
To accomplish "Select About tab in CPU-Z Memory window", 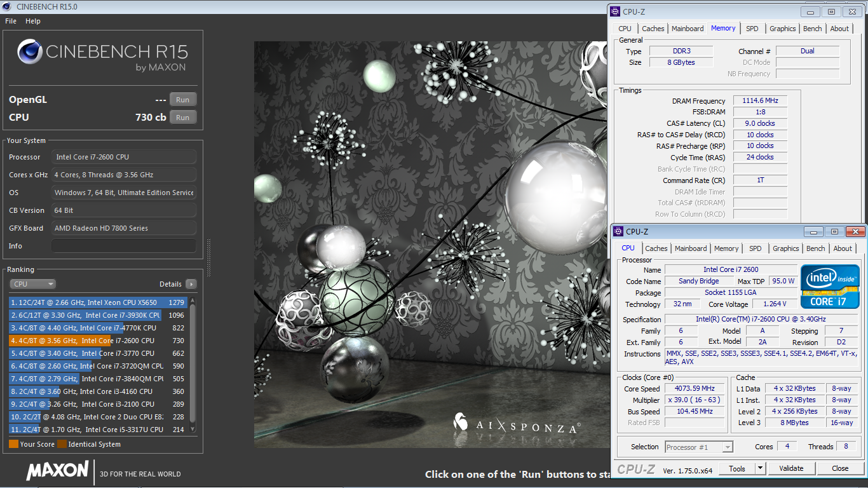I will click(x=839, y=29).
